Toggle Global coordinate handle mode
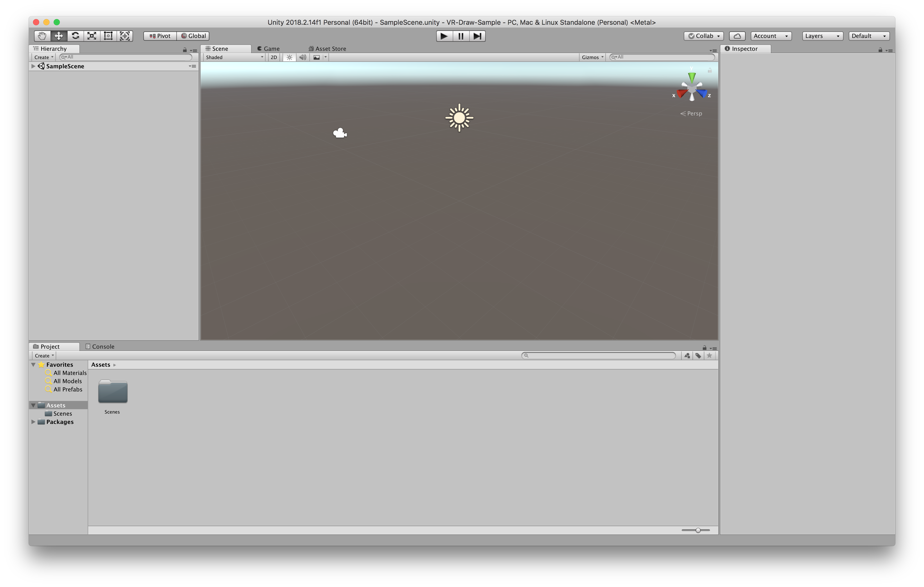Image resolution: width=924 pixels, height=587 pixels. pos(193,36)
